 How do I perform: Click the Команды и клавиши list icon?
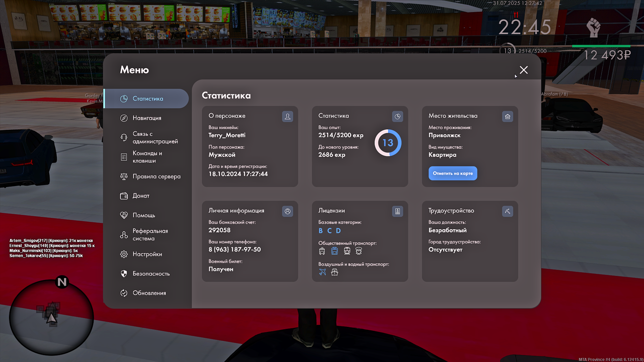124,157
